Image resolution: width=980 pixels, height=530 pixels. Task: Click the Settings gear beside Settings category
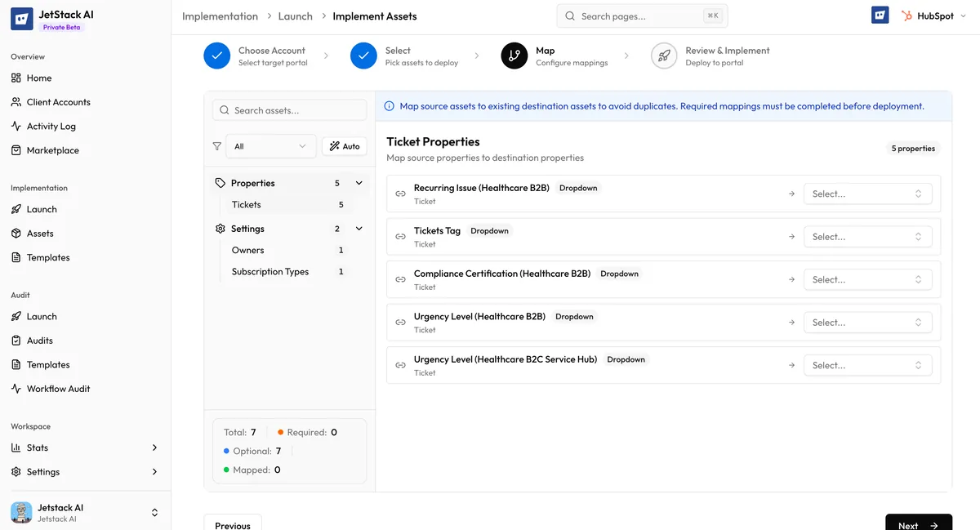[220, 228]
